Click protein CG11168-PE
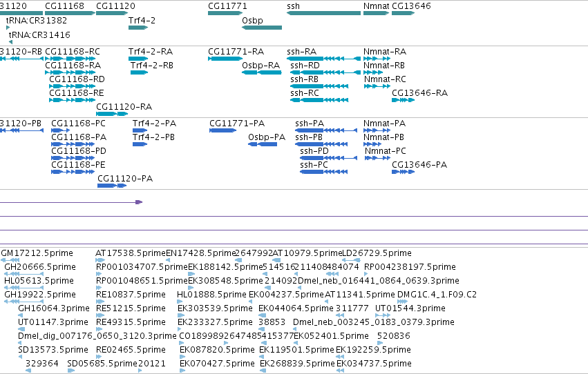588x374 pixels. 78,165
